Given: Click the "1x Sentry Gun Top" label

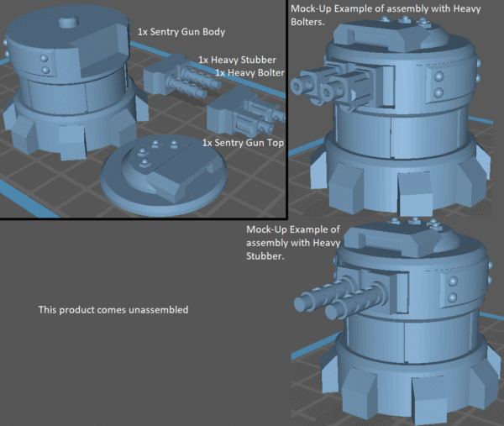Looking at the screenshot, I should (x=243, y=143).
